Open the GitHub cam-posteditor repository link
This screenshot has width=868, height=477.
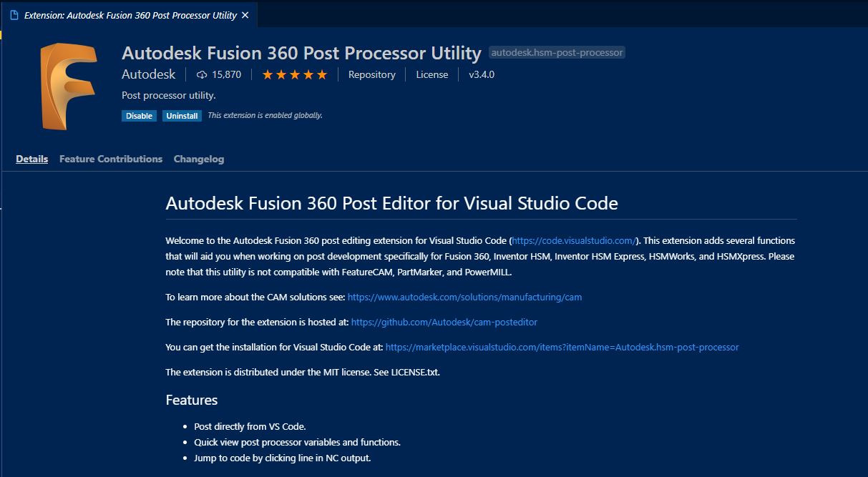tap(444, 322)
